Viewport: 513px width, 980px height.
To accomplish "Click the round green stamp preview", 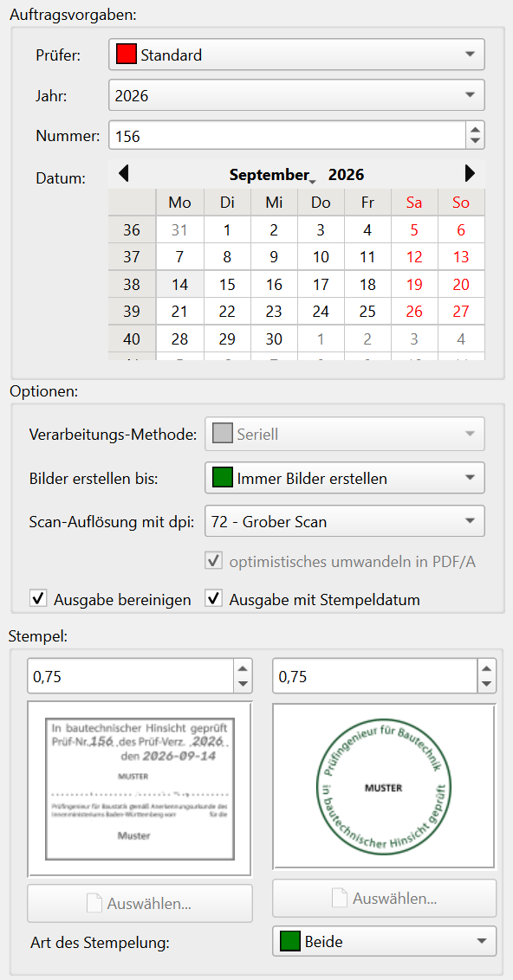I will (x=384, y=786).
